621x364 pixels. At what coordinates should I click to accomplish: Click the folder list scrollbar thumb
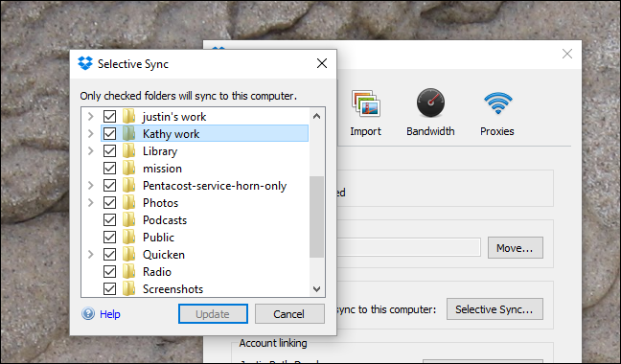coord(316,216)
